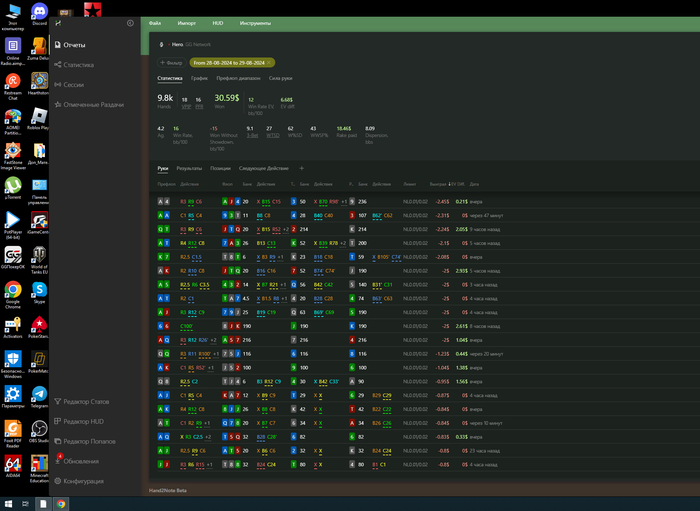Screen dimensions: 700x511
Task: Click the Hand2Note logo icon
Action: click(x=58, y=23)
